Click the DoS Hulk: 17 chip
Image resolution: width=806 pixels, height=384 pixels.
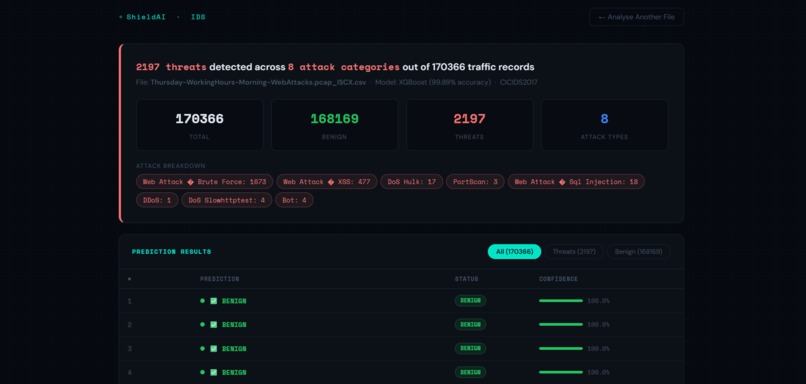pos(411,181)
